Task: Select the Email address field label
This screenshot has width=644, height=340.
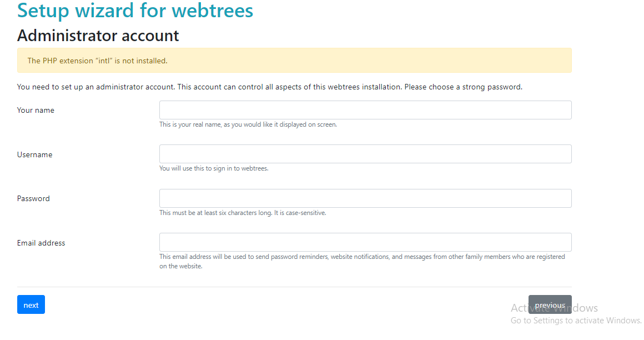Action: pos(41,243)
